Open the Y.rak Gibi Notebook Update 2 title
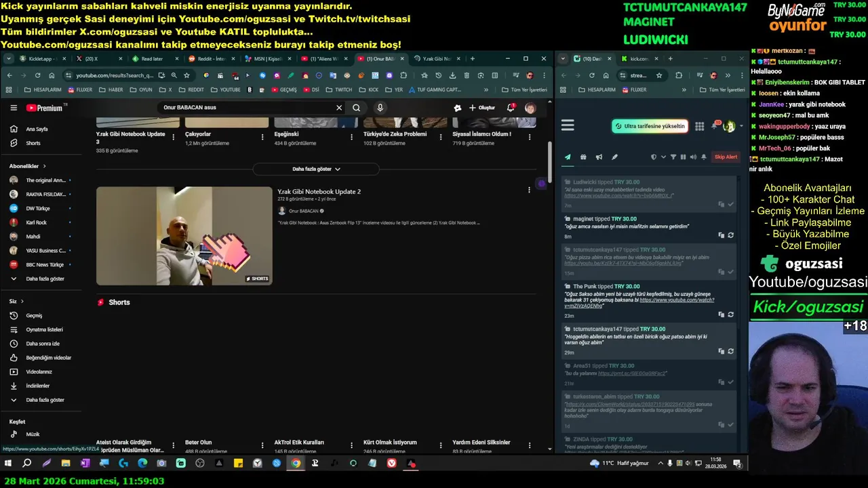Screen dimensions: 868x488 319,192
